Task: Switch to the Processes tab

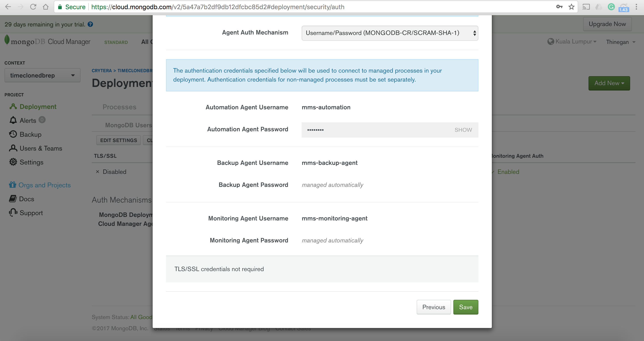Action: [x=119, y=107]
